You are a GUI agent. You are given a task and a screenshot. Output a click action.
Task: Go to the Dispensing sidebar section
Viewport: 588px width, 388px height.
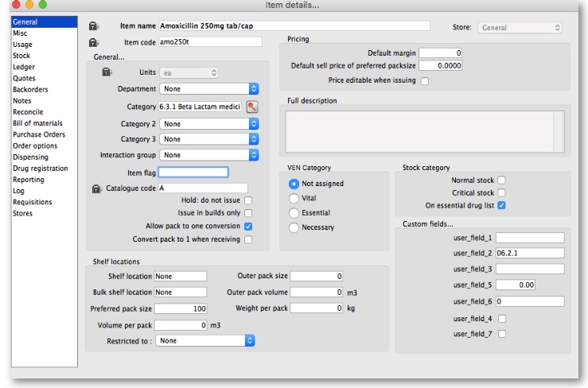click(x=29, y=157)
